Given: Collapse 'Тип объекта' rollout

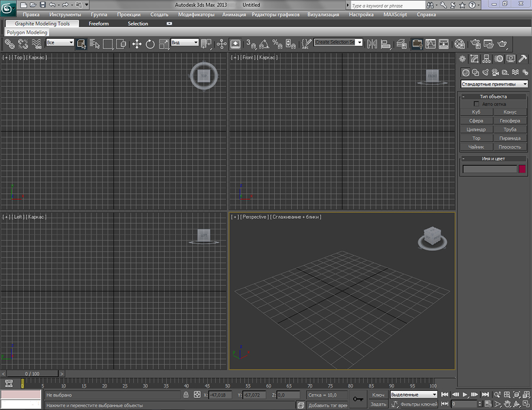Looking at the screenshot, I should tap(494, 96).
